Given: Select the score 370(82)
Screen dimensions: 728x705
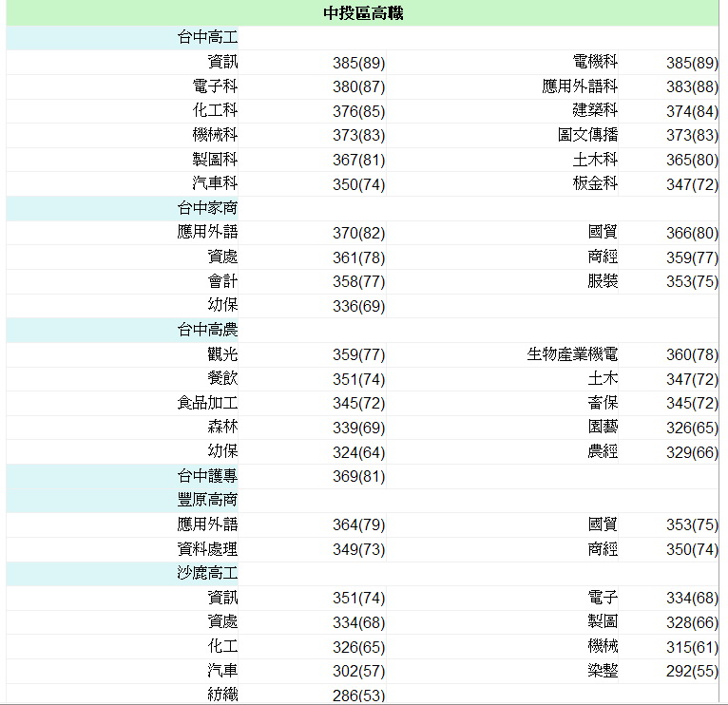Looking at the screenshot, I should [359, 233].
